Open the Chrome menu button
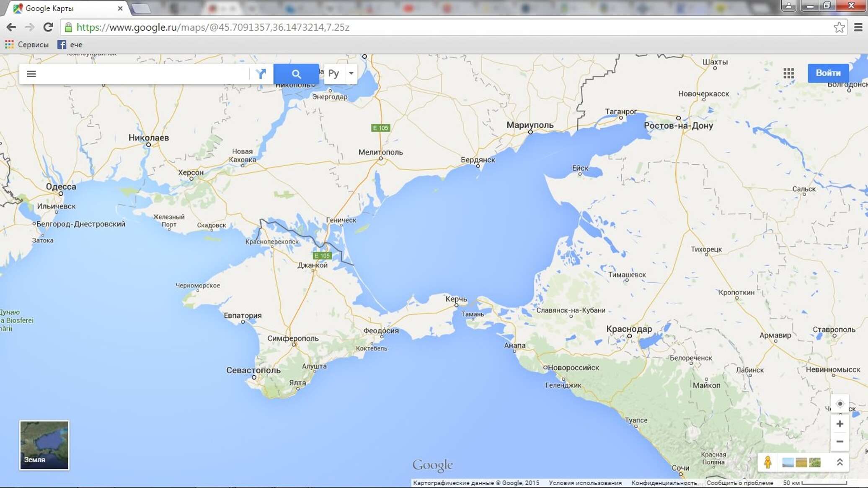Image resolution: width=868 pixels, height=488 pixels. 858,27
